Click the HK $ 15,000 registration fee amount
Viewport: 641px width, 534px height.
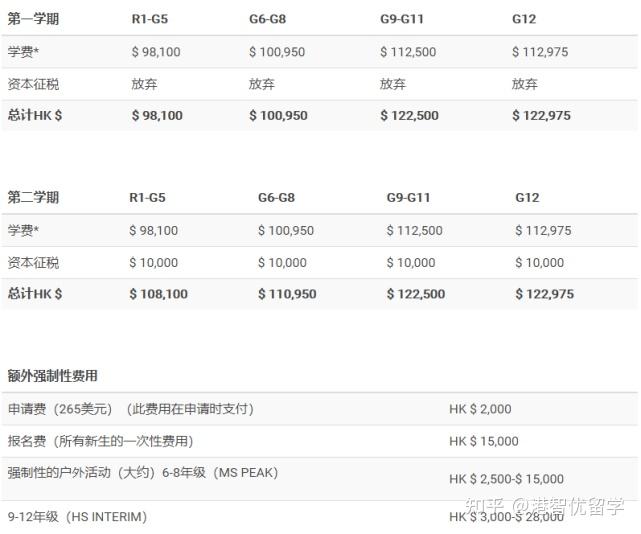click(x=484, y=441)
